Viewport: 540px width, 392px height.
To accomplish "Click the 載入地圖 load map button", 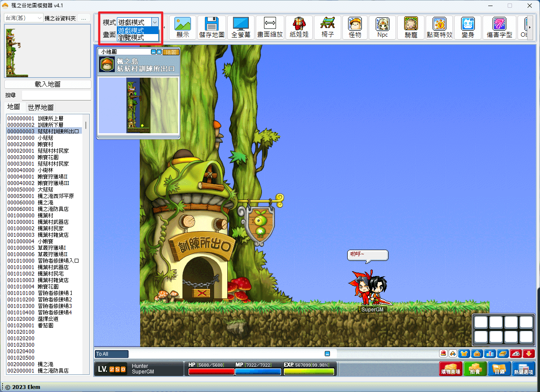I will (47, 84).
